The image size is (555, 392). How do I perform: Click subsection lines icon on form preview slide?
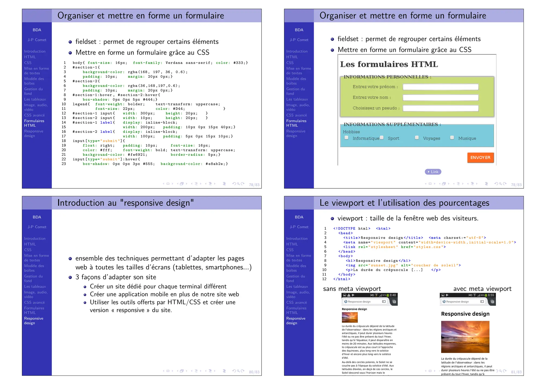(458, 184)
